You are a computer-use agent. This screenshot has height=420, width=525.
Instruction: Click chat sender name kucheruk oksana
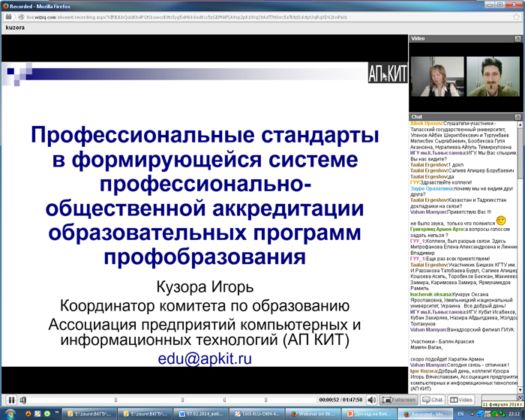(430, 295)
